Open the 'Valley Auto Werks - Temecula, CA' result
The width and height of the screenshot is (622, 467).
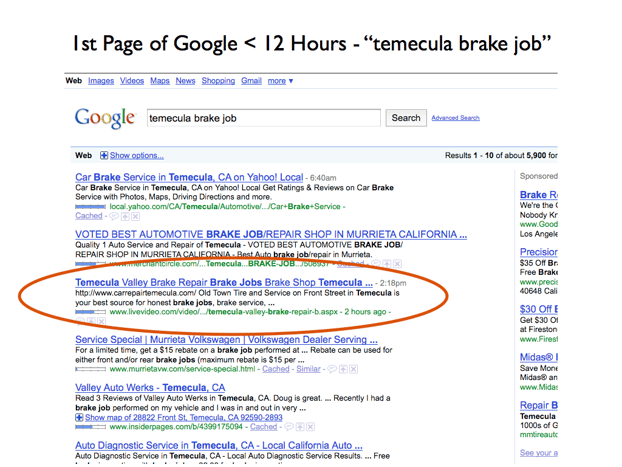click(x=150, y=388)
